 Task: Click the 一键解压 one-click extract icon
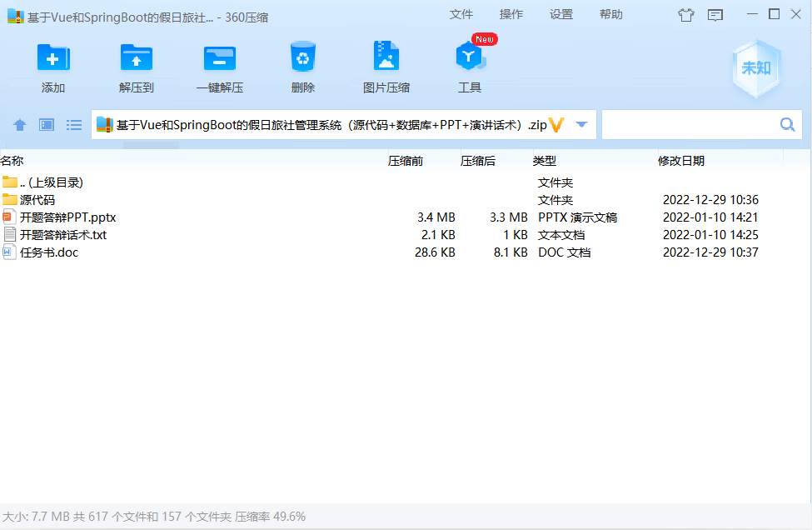tap(220, 58)
